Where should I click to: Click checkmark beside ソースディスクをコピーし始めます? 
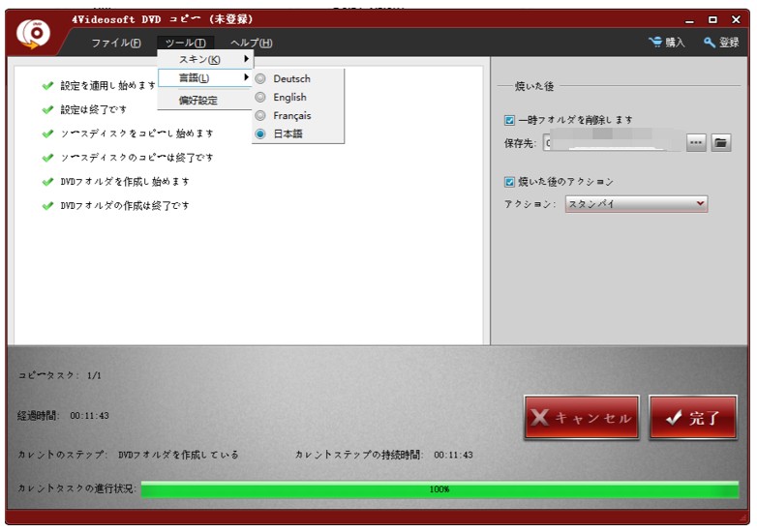[x=47, y=133]
